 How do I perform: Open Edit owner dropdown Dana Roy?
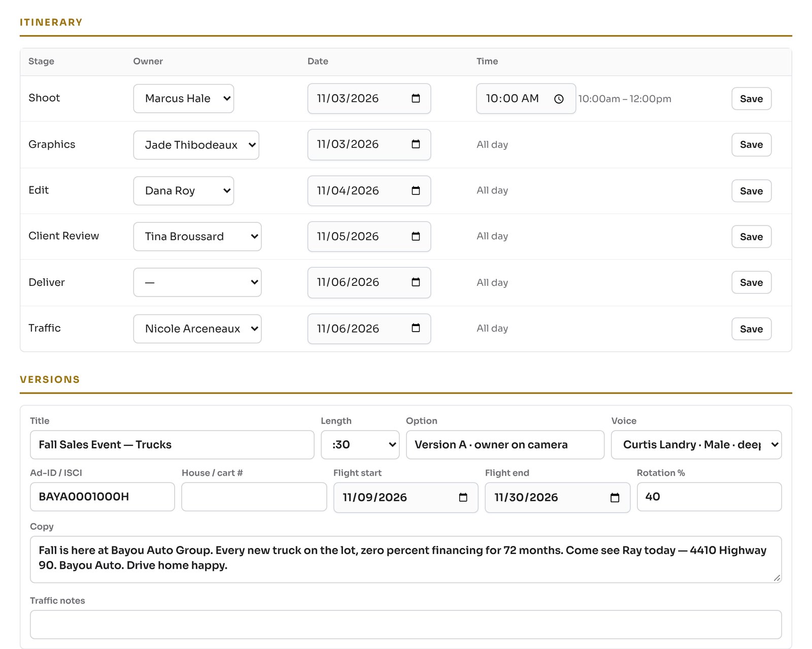184,191
